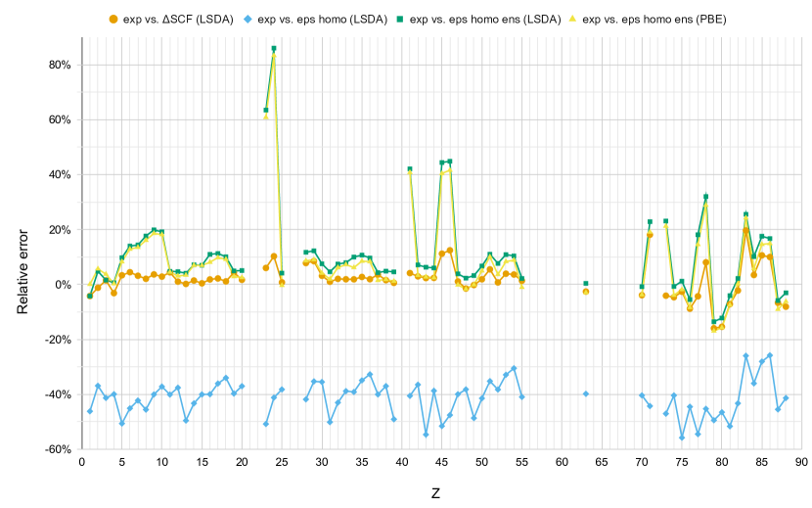
Task: Click the 0% y-axis tick label
Action: pyautogui.click(x=63, y=285)
